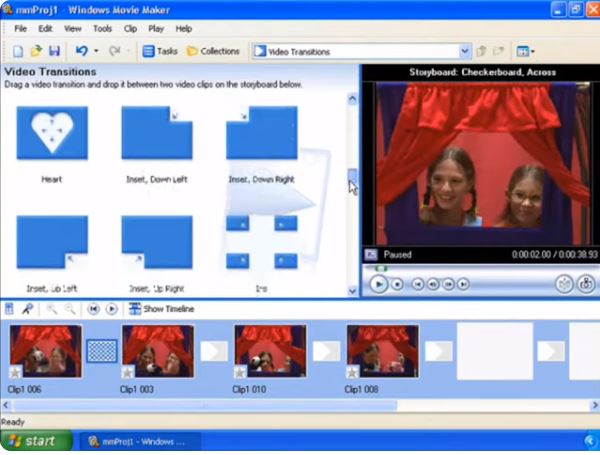The width and height of the screenshot is (600, 455).
Task: Open the Play menu
Action: coord(156,29)
